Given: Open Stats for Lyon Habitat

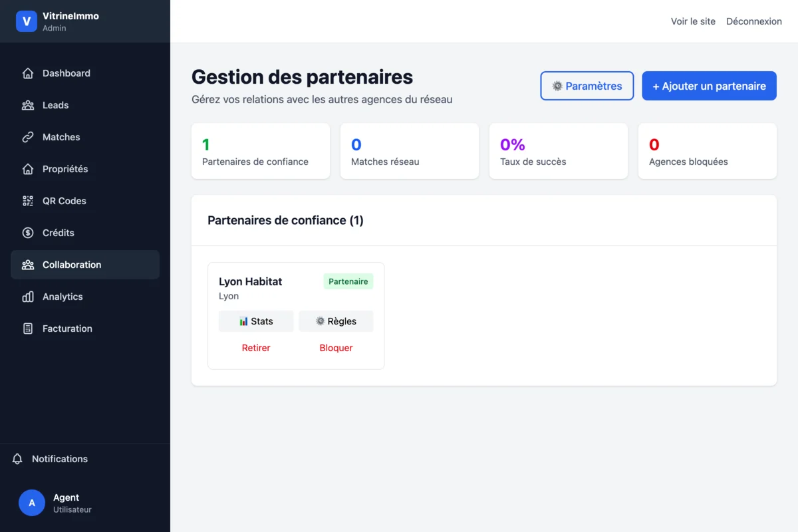Looking at the screenshot, I should (x=256, y=321).
